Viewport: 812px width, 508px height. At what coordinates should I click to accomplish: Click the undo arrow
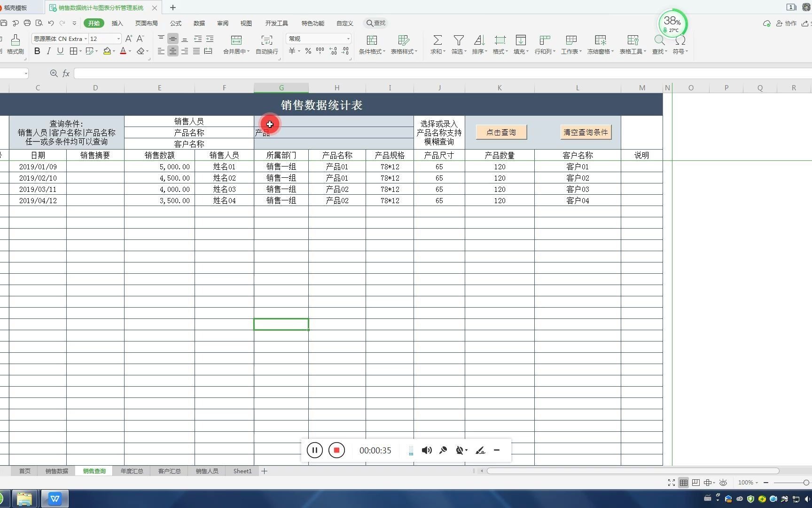click(51, 23)
